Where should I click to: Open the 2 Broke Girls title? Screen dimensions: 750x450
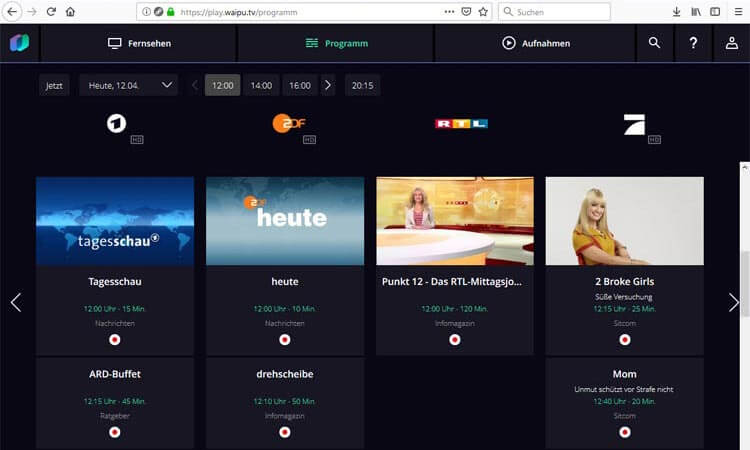point(625,282)
